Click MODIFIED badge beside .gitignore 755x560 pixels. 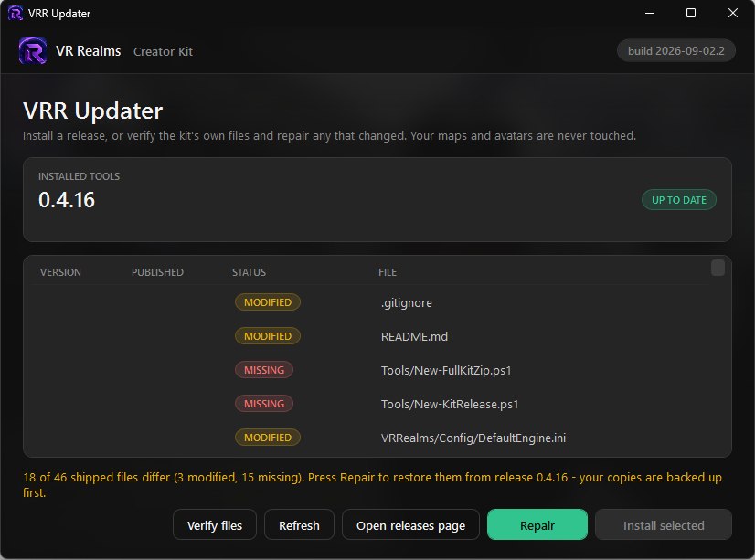268,302
